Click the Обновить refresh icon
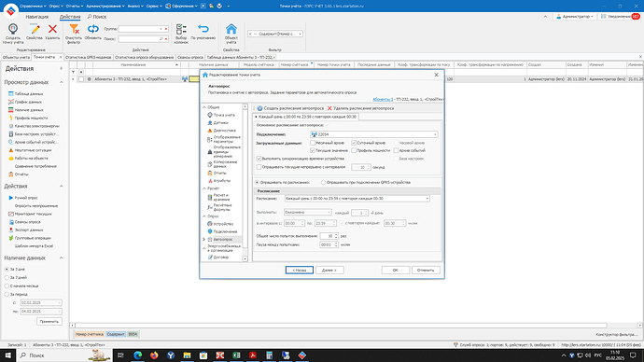 93,29
